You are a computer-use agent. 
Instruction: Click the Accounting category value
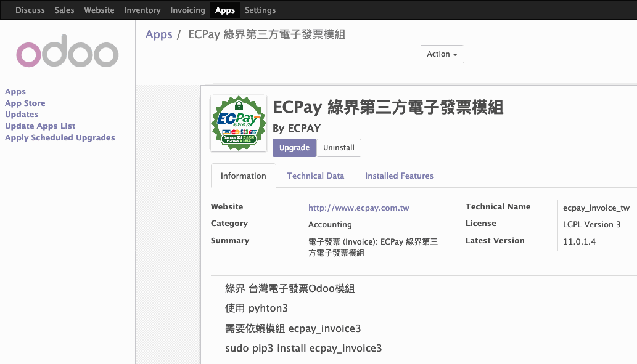(330, 224)
